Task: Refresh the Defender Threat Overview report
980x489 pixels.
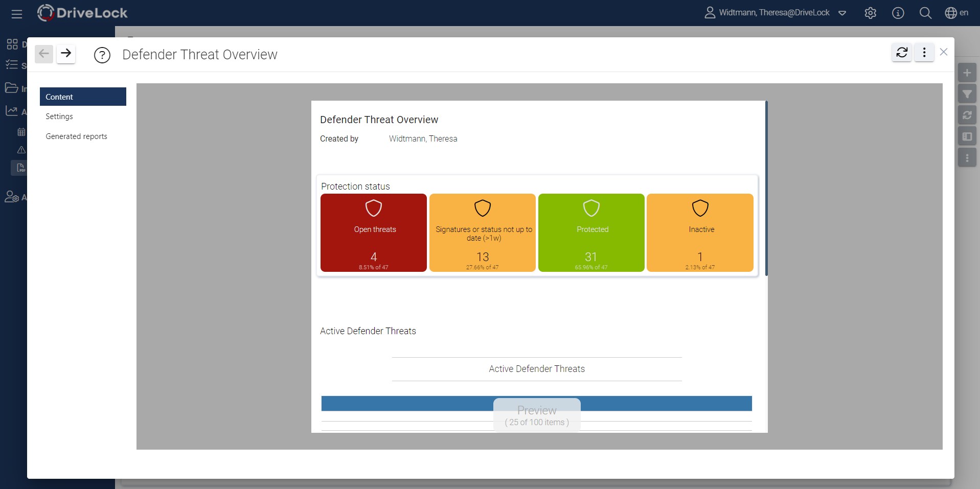Action: pyautogui.click(x=902, y=52)
